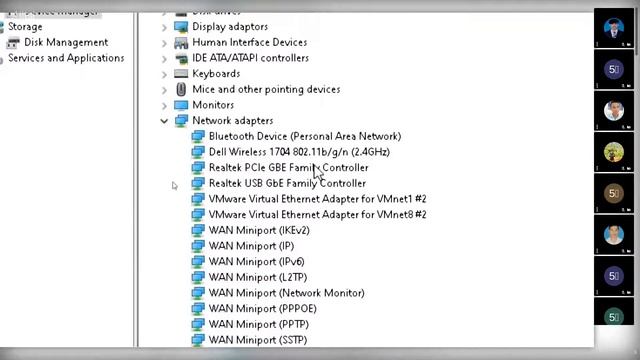Screen dimensions: 640x360
Task: Click the Monitors category icon
Action: pos(181,105)
